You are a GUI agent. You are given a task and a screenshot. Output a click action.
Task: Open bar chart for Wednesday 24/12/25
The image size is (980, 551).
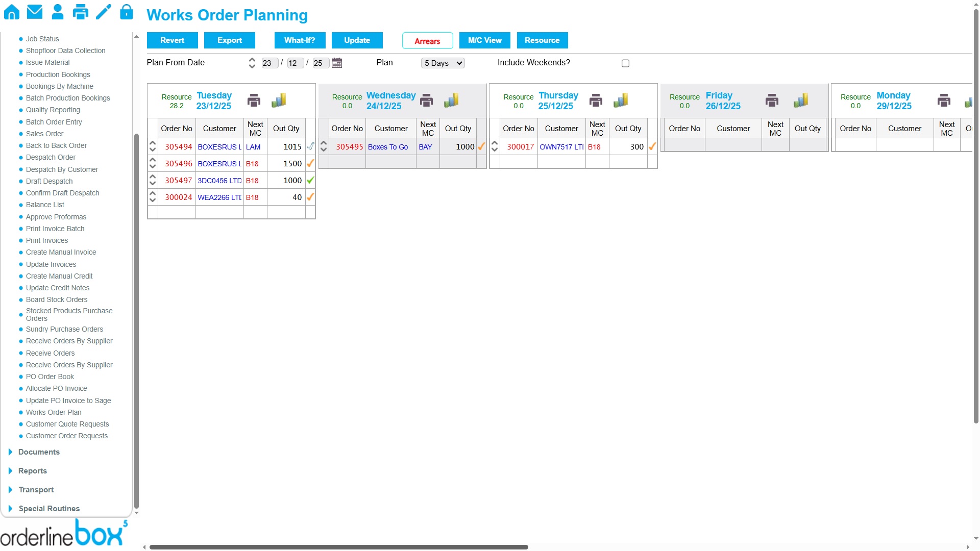(x=451, y=101)
